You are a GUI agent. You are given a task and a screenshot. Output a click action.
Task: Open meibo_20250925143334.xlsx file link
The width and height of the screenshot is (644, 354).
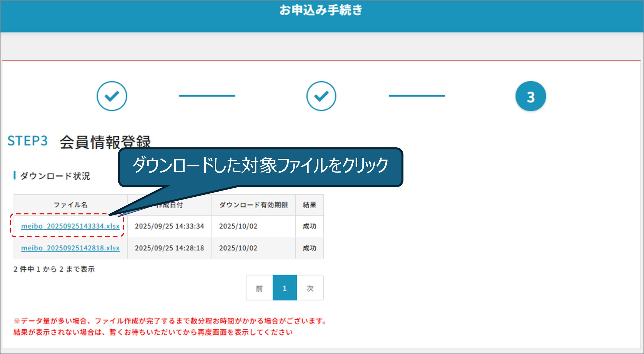70,226
